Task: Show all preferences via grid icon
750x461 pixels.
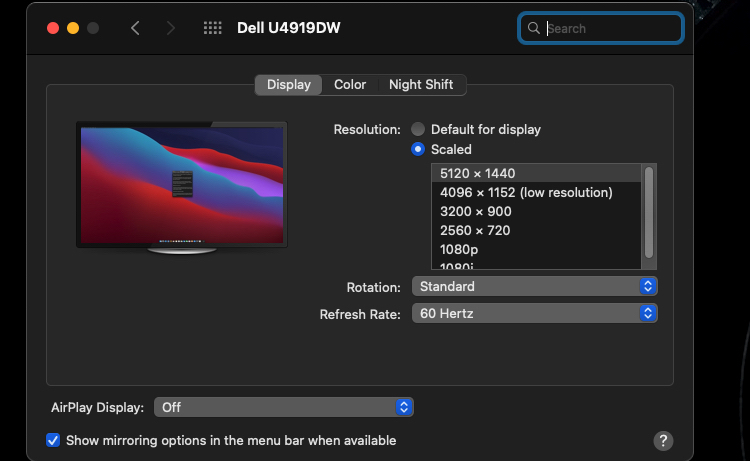Action: pyautogui.click(x=212, y=28)
